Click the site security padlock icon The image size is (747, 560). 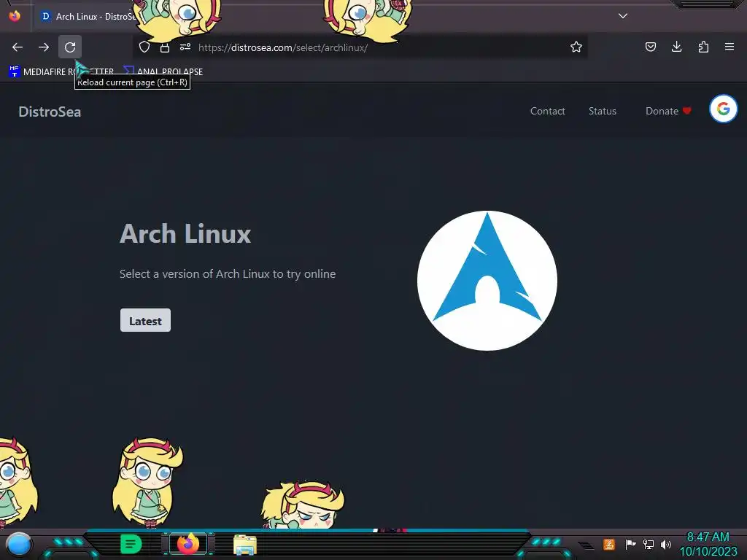point(165,47)
